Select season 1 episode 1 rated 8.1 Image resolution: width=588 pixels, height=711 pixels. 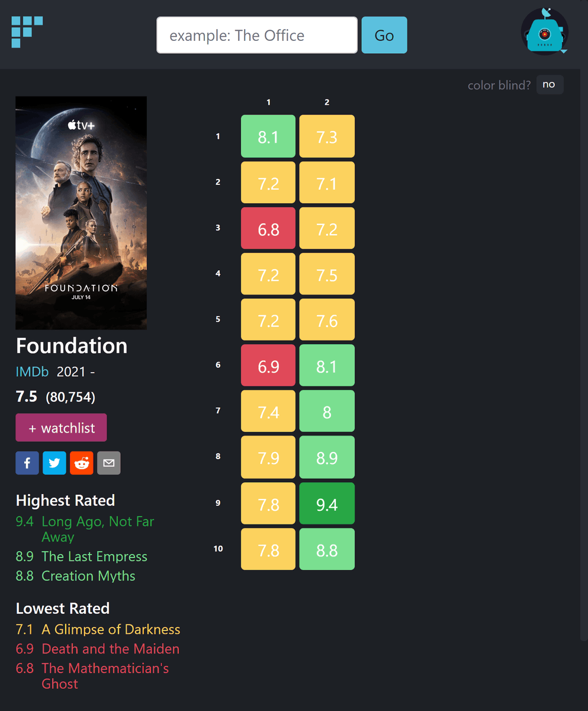pyautogui.click(x=268, y=136)
